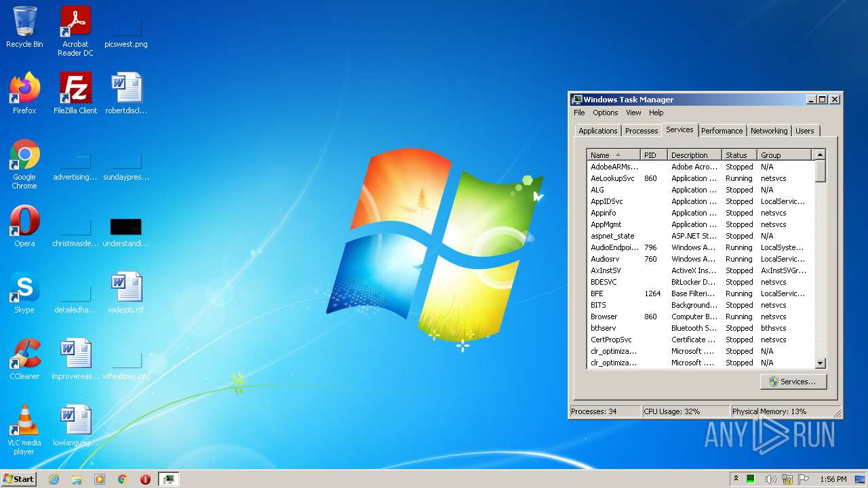Screen dimensions: 868x488
Task: Select the wifeallows.png file icon
Action: click(126, 363)
